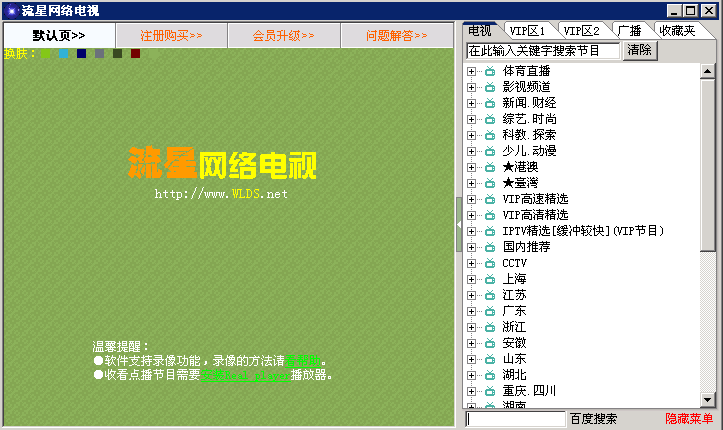Screen dimensions: 723x430
Task: Switch to the VIP区1 tab
Action: (527, 31)
